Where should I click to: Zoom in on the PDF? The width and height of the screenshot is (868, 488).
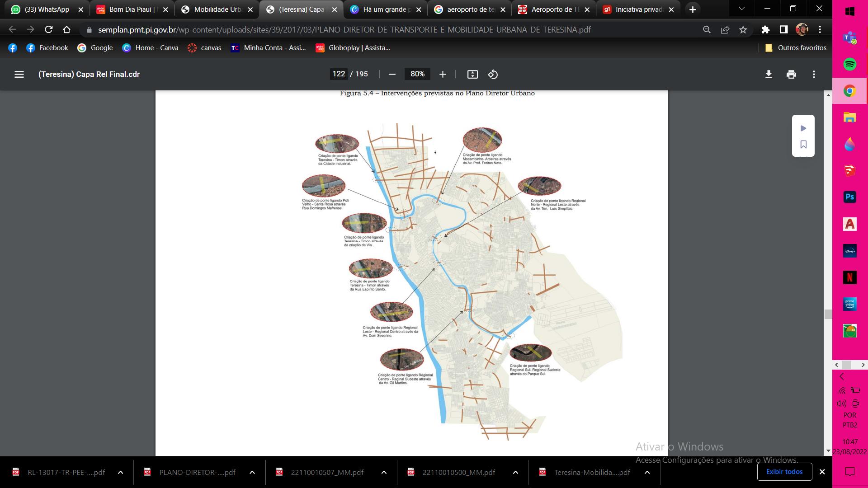(x=443, y=74)
